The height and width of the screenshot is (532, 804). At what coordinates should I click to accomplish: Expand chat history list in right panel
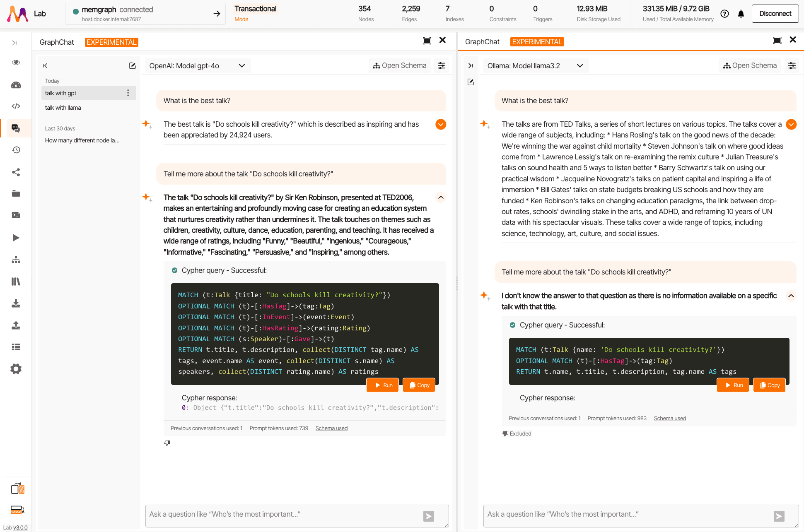(x=471, y=65)
